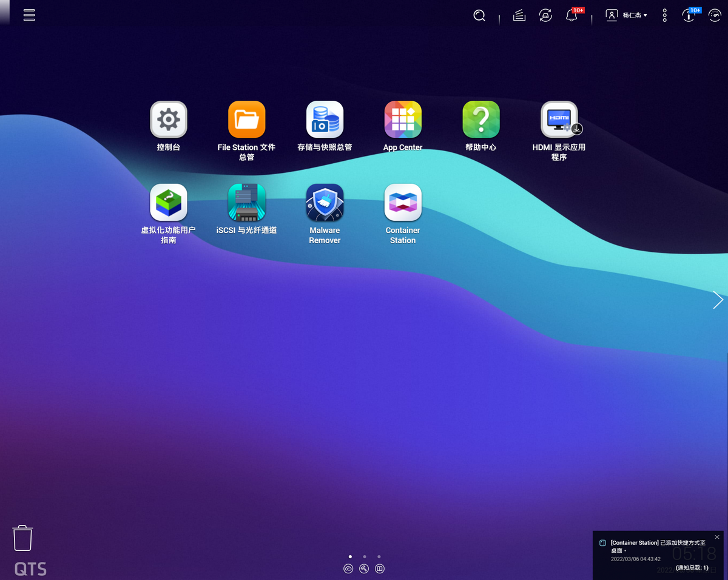
Task: Select the first desktop page dot
Action: pyautogui.click(x=350, y=556)
